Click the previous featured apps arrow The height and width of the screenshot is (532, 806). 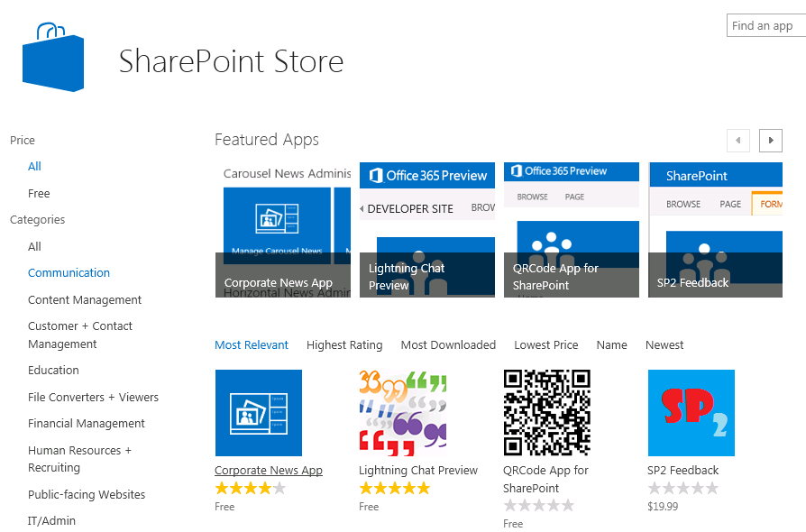[738, 141]
